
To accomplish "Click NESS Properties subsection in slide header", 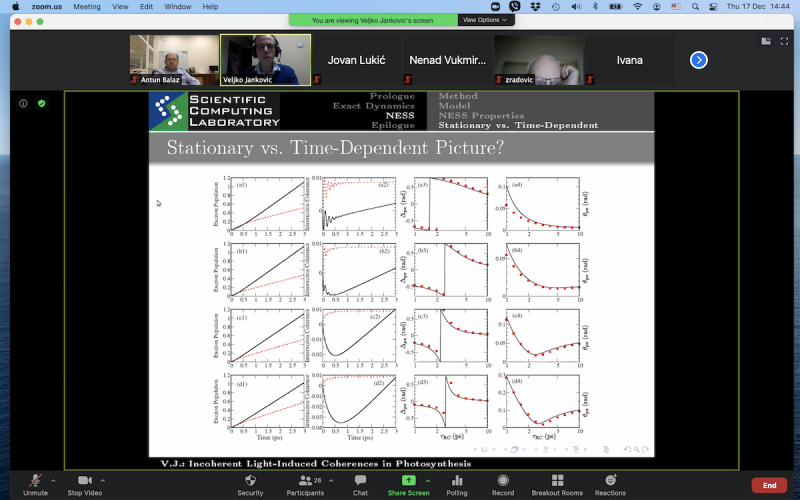I will pos(481,116).
